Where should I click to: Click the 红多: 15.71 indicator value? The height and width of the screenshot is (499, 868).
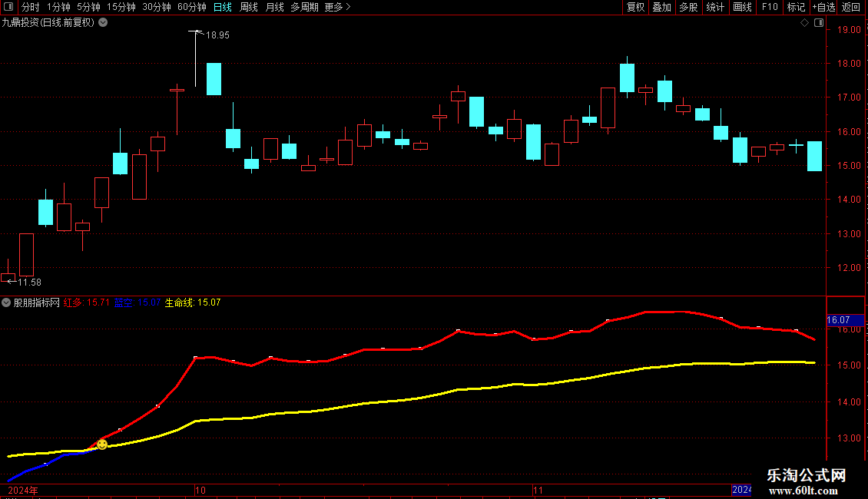coord(86,302)
